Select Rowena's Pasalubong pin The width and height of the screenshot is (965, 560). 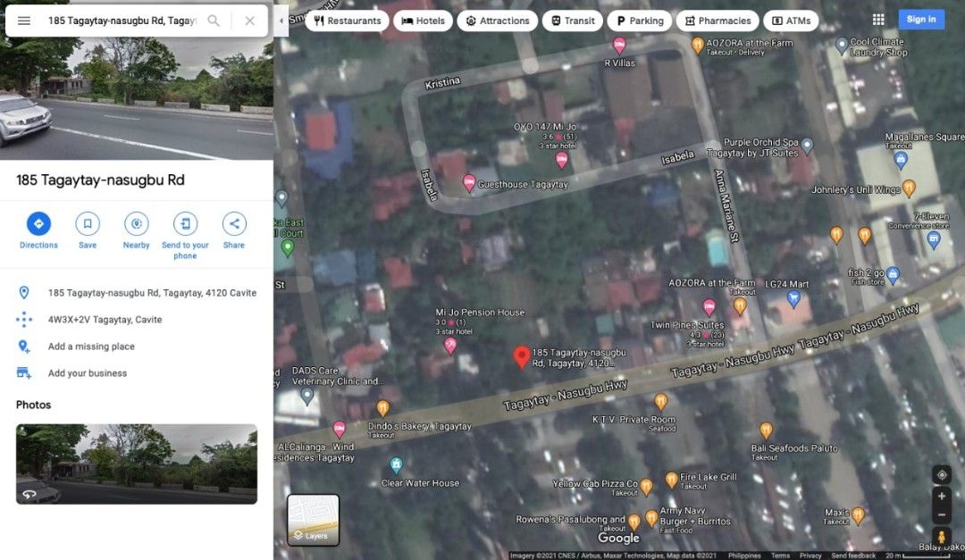(634, 522)
